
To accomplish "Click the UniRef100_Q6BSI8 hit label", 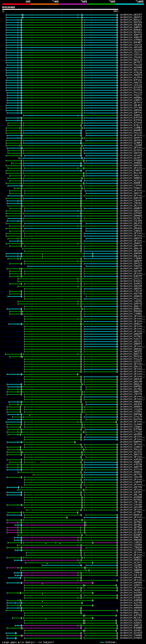I will 131,625.
